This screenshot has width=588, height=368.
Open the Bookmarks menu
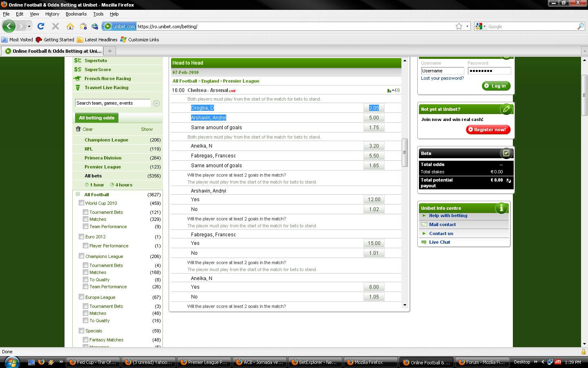point(76,14)
